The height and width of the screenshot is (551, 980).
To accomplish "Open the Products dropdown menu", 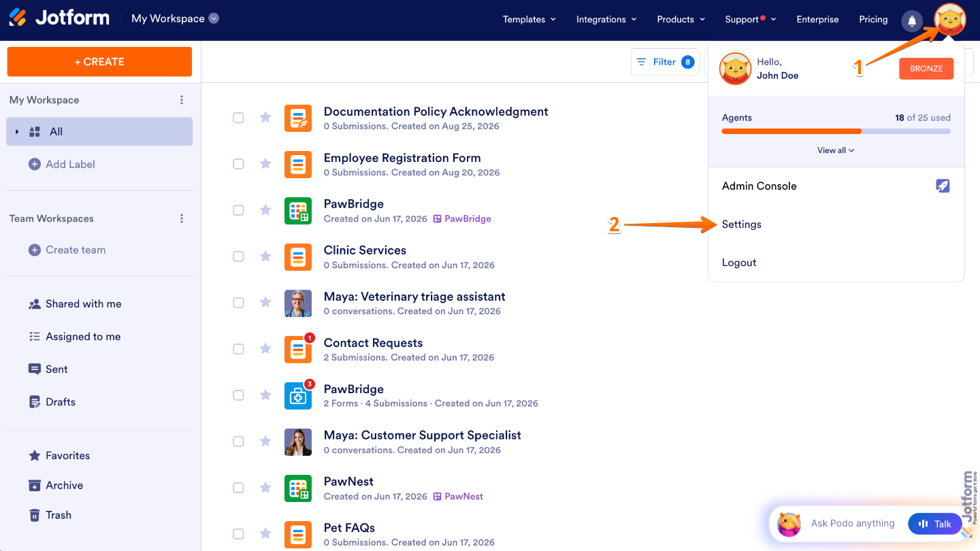I will click(x=681, y=19).
